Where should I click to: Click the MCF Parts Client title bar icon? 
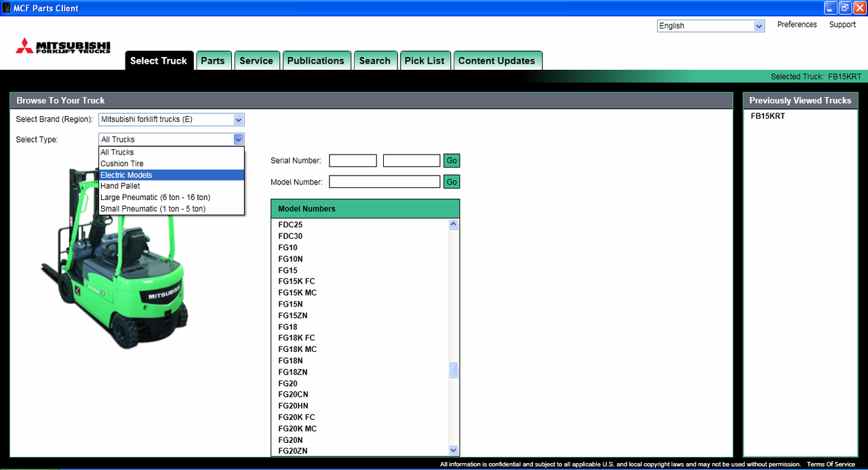click(x=6, y=8)
